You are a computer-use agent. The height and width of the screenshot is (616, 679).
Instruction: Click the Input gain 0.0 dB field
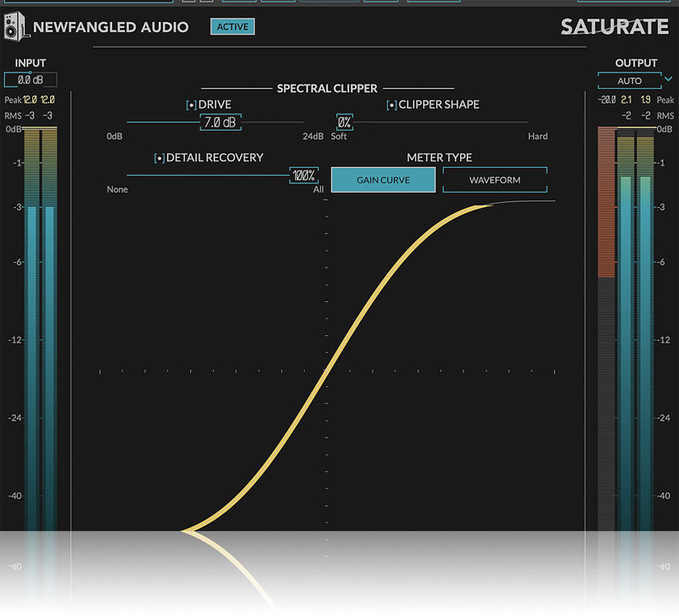[31, 80]
